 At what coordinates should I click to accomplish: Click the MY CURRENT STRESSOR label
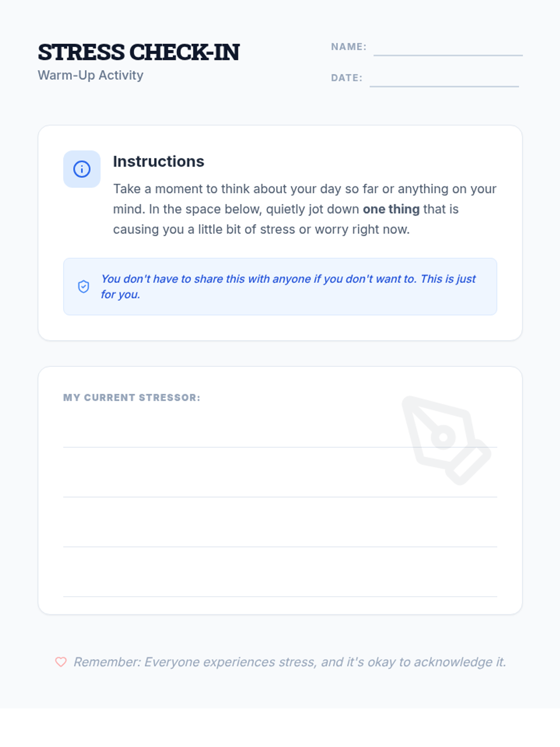(132, 398)
